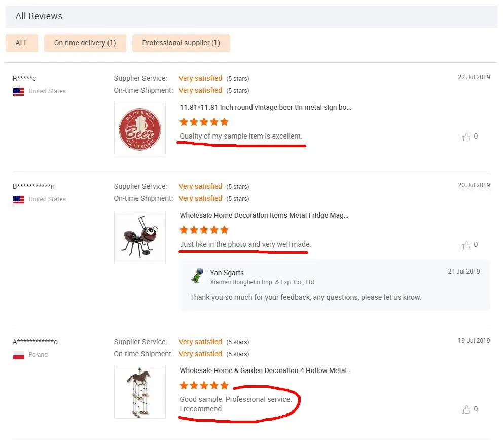Select the ALL reviews filter
Image resolution: width=504 pixels, height=440 pixels.
point(22,43)
